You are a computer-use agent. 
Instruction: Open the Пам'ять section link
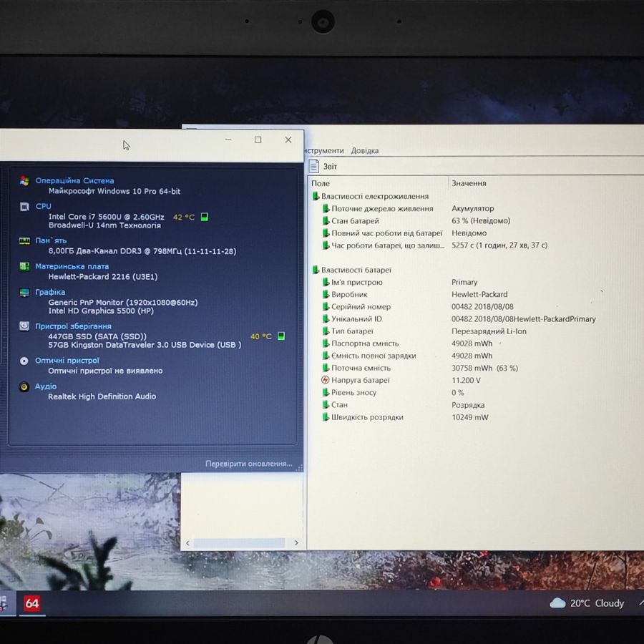tap(51, 240)
